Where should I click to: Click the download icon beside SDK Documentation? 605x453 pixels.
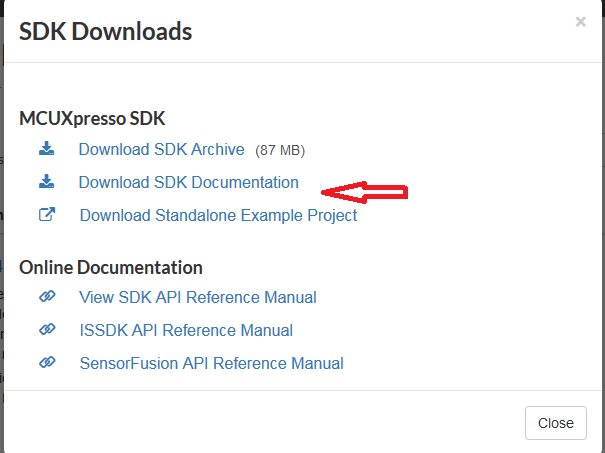point(47,182)
